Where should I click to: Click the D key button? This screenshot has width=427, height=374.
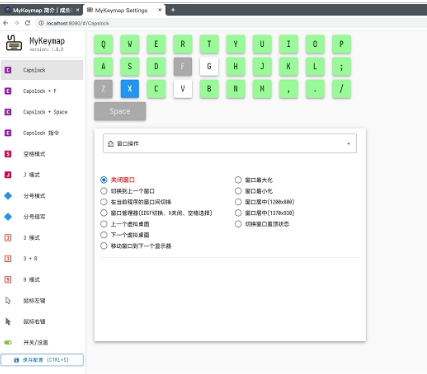click(156, 66)
